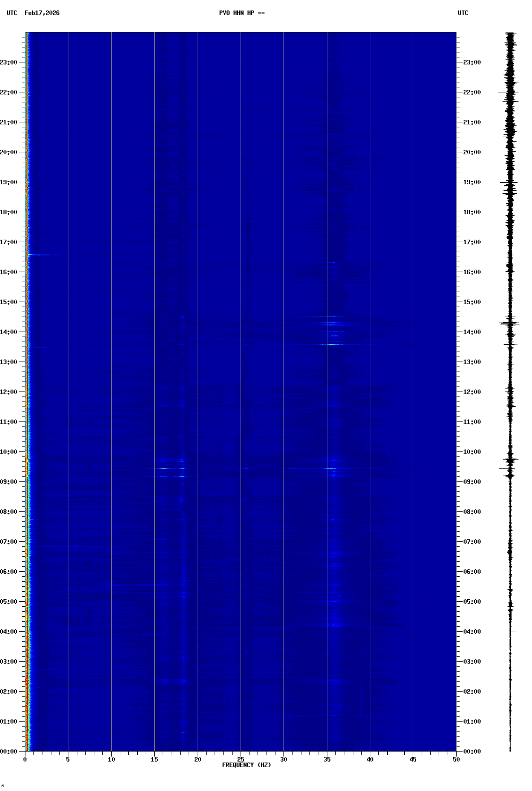Click the UTC label in top-right corner
This screenshot has height=791, width=532.
click(463, 13)
